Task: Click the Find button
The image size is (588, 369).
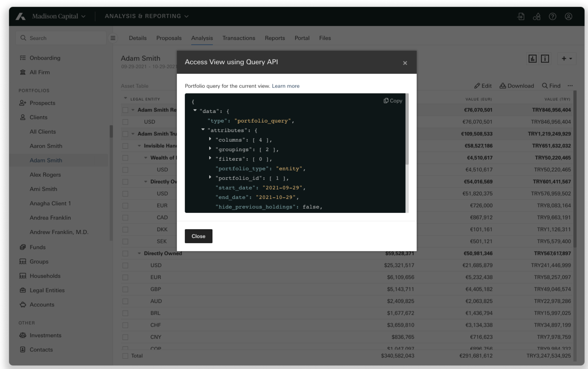Action: [551, 86]
